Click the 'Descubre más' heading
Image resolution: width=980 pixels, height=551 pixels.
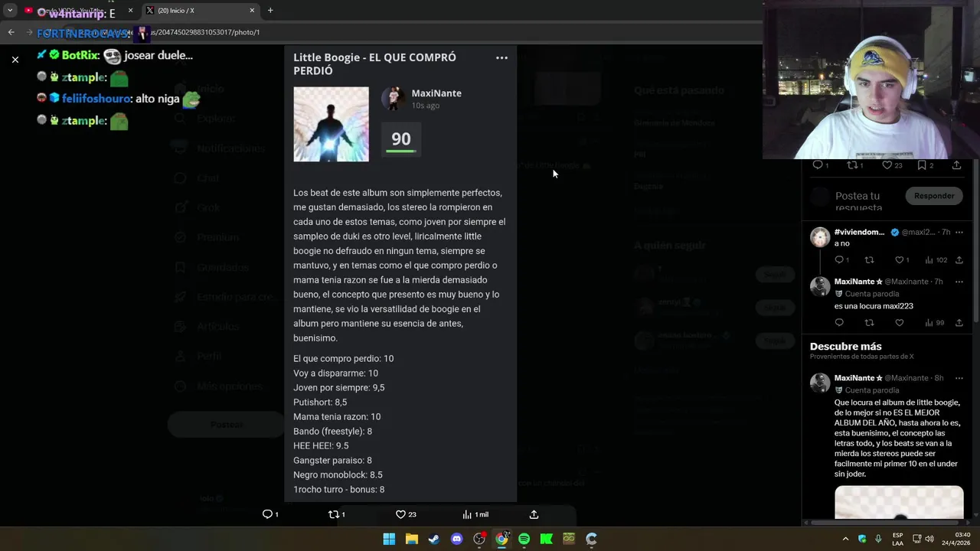845,346
